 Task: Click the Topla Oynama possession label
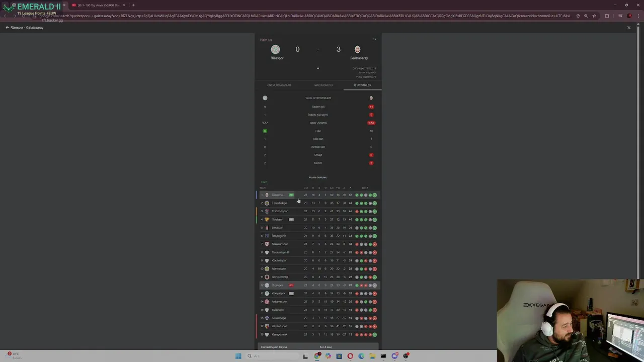pyautogui.click(x=318, y=123)
